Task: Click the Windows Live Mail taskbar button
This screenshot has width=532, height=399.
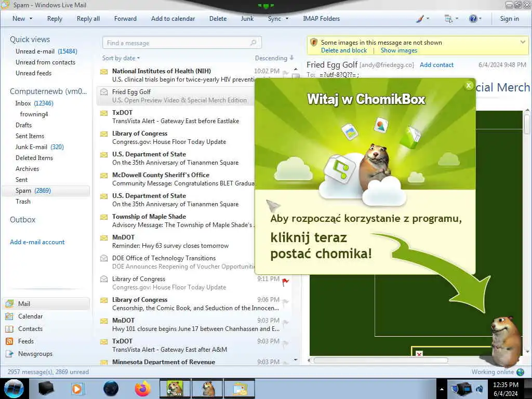Action: [x=240, y=389]
